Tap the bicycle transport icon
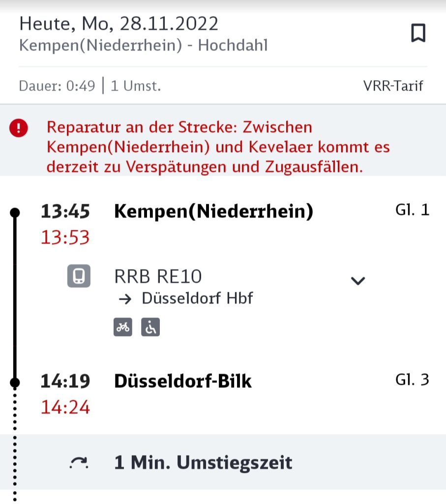Viewport: 446px width, 504px height. point(122,327)
